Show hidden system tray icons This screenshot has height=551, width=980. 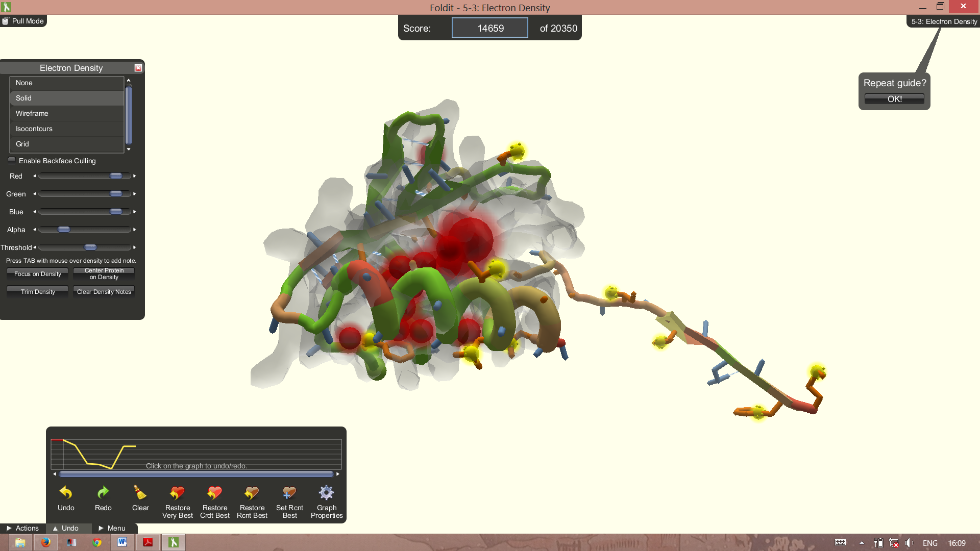(x=862, y=543)
